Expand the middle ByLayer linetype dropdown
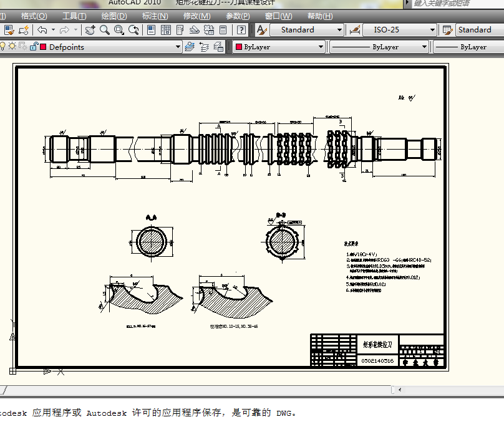 [424, 47]
